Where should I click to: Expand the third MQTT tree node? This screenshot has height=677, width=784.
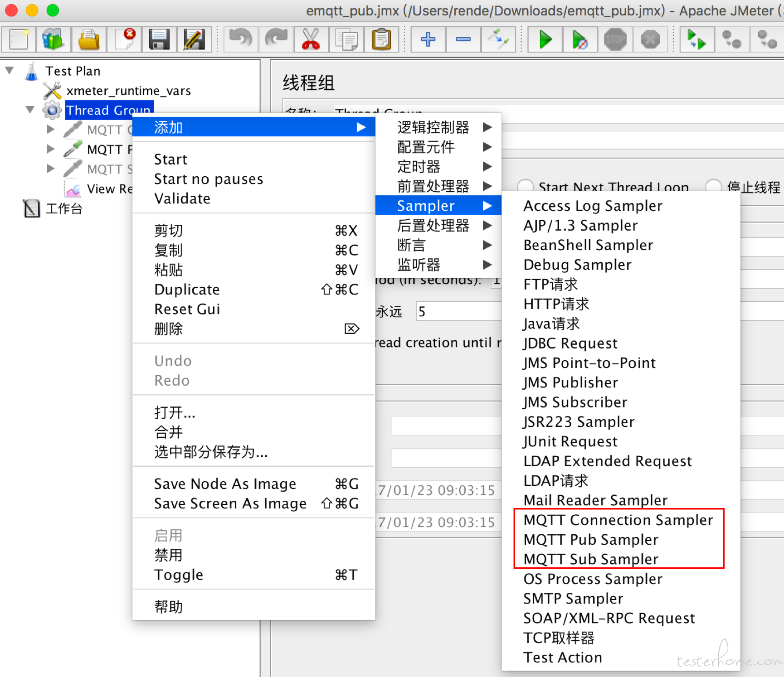[51, 169]
